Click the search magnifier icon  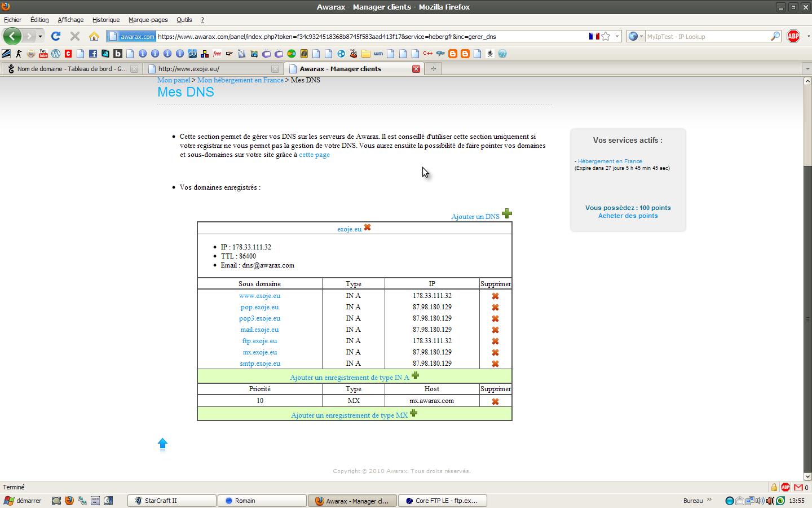pos(775,36)
